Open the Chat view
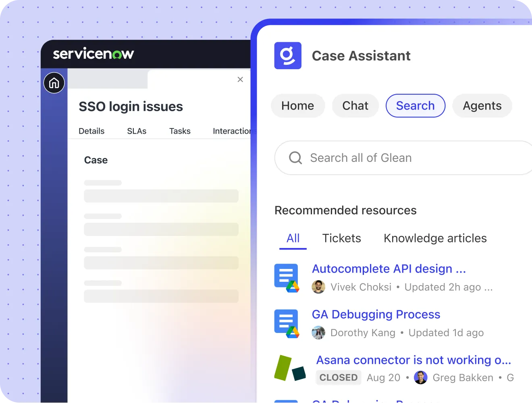The height and width of the screenshot is (403, 532). click(355, 106)
